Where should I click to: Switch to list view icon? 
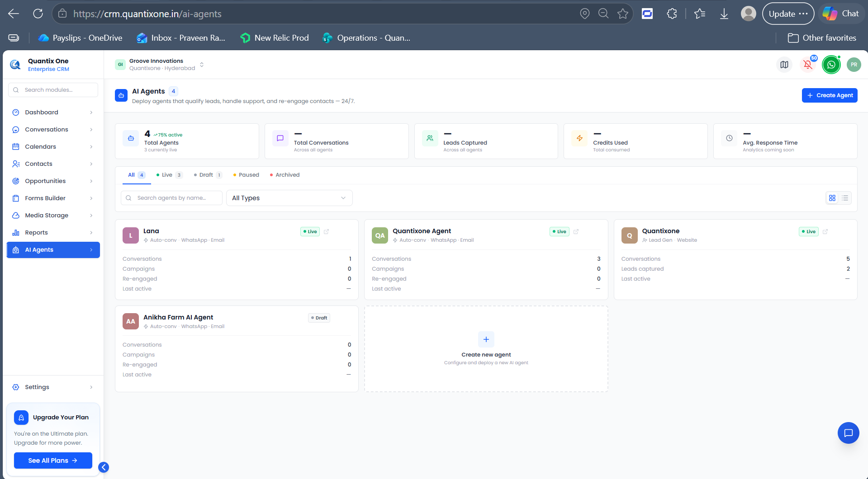coord(845,198)
